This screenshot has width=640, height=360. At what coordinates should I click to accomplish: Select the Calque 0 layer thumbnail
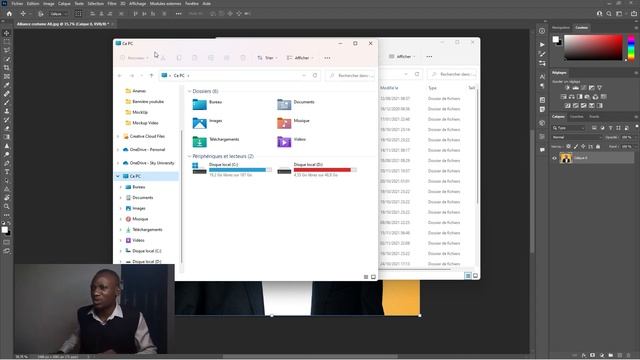click(566, 158)
